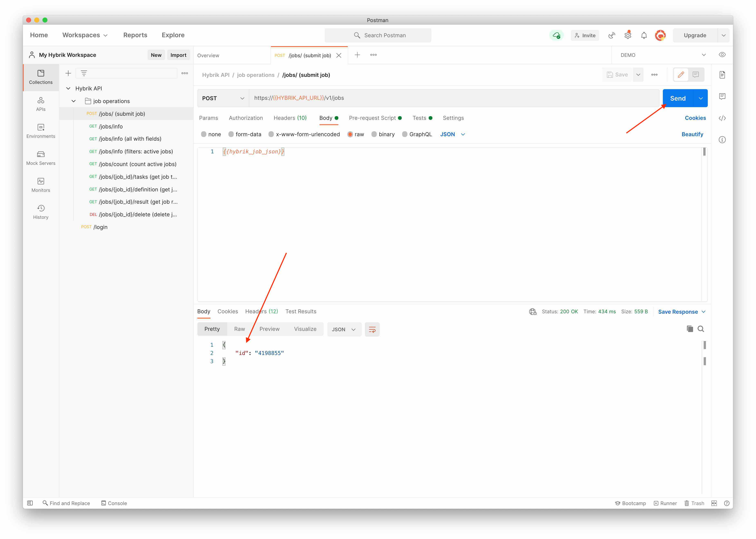Close the /jobs/ (submit job) tab
The width and height of the screenshot is (756, 539).
coord(339,55)
